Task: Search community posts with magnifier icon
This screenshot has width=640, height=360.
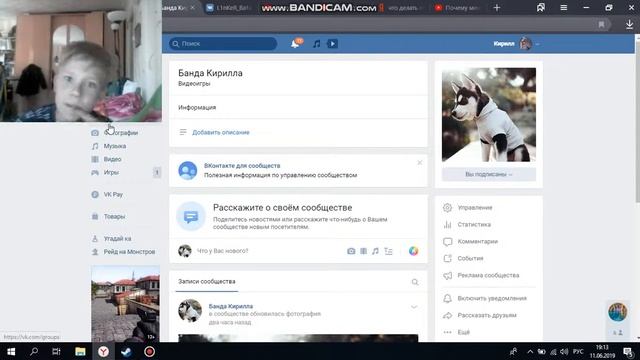Action: (415, 282)
